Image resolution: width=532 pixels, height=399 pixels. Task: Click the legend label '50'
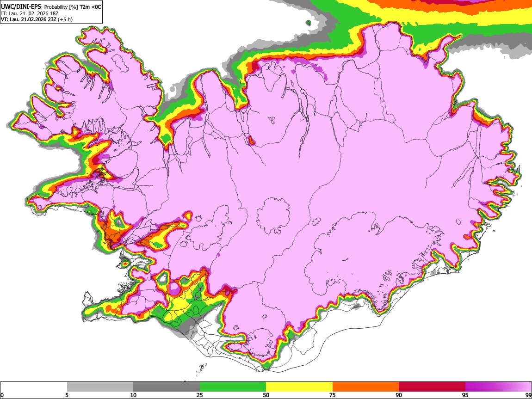coord(266,395)
